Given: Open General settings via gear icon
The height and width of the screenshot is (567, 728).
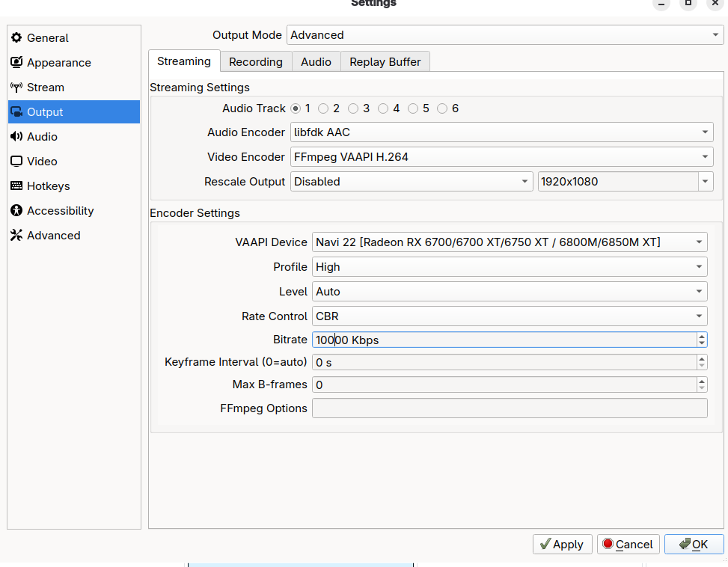Looking at the screenshot, I should (16, 38).
